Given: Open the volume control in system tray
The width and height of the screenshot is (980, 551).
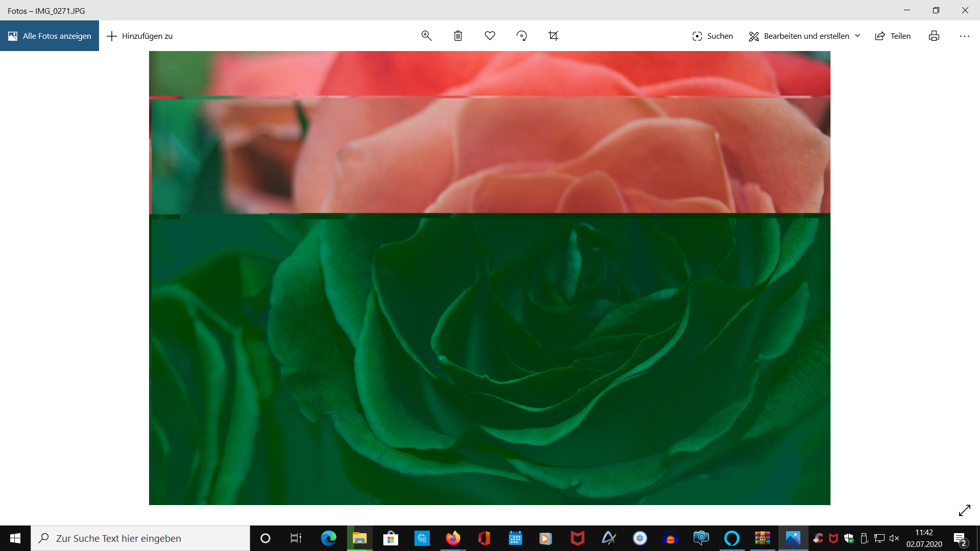Looking at the screenshot, I should tap(895, 538).
